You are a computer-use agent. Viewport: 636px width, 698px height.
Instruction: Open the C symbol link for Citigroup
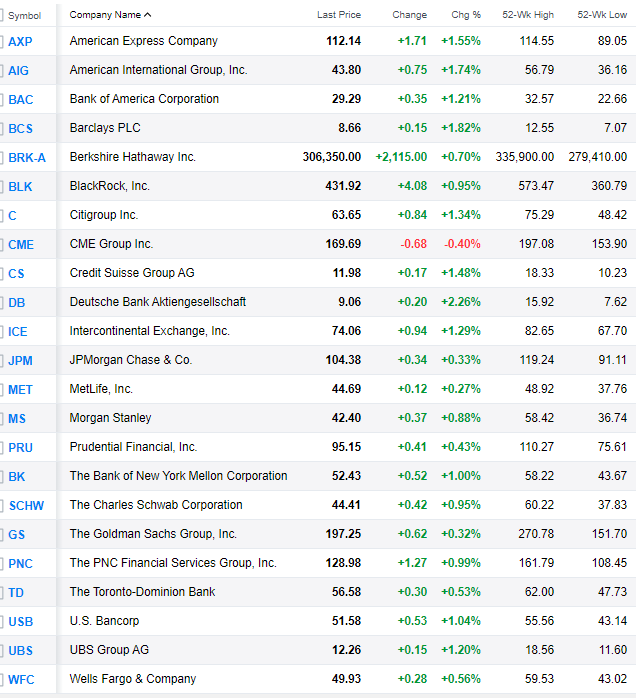pos(12,215)
